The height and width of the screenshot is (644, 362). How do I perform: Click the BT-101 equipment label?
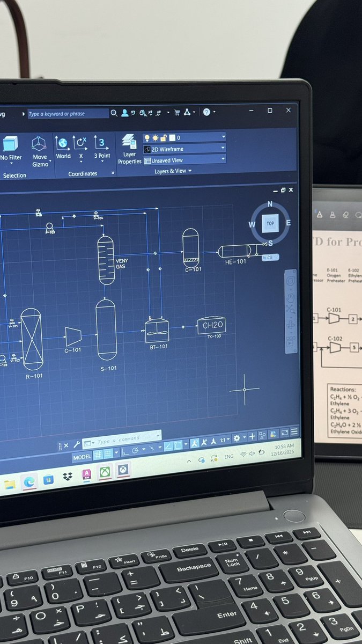coord(158,347)
